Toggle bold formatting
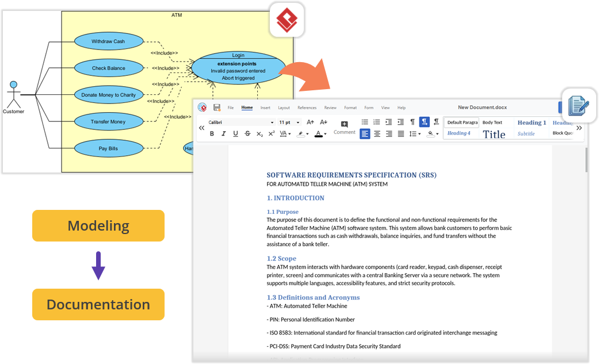This screenshot has height=364, width=599. 212,133
